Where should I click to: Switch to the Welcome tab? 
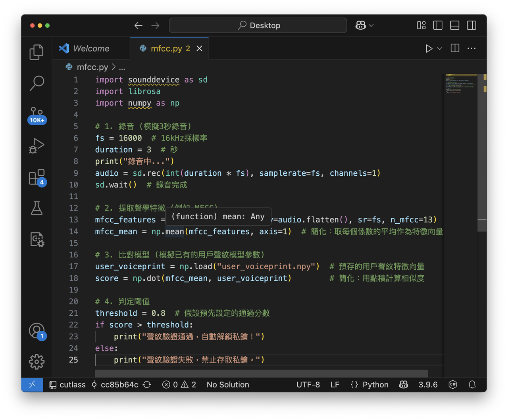pos(91,48)
